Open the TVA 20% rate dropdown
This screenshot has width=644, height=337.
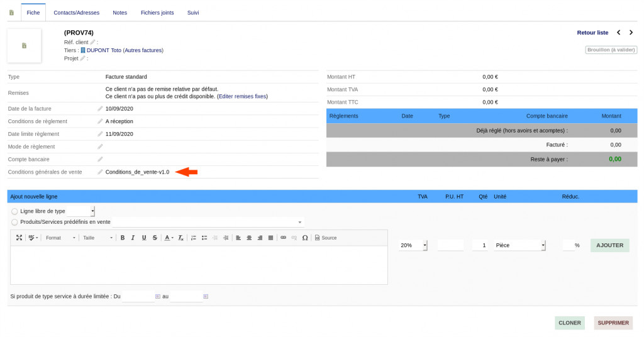tap(413, 245)
